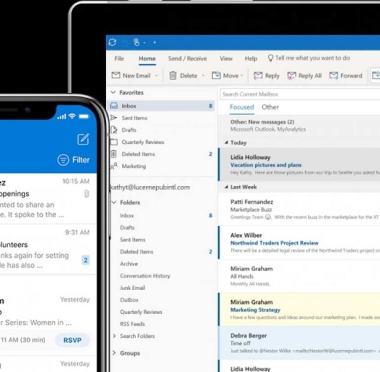This screenshot has height=372, width=380.
Task: Click the Undo arrow in quick access toolbar
Action: click(x=126, y=43)
